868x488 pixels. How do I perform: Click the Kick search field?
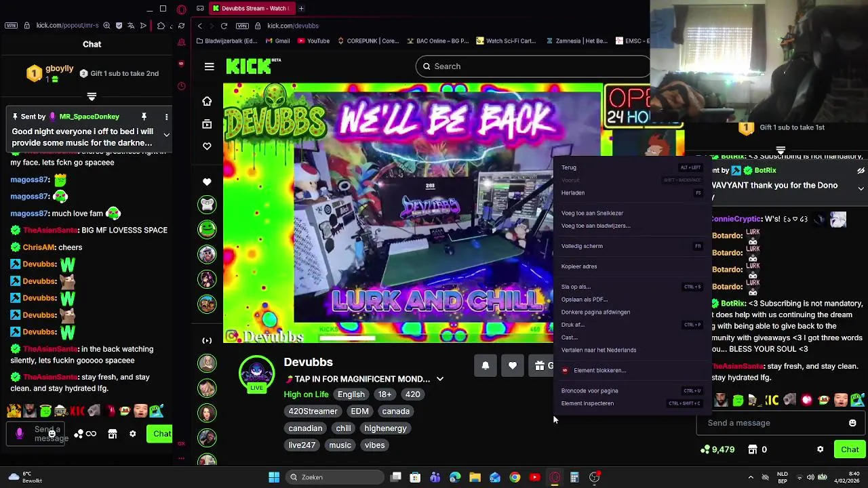tap(532, 66)
